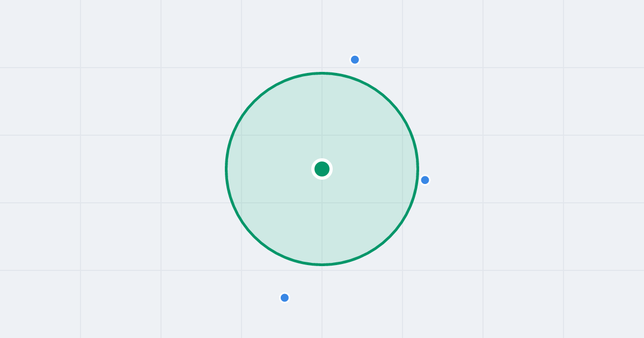Viewport: 644px width, 338px height.
Task: Select the blue dot below the green circle
Action: (285, 298)
